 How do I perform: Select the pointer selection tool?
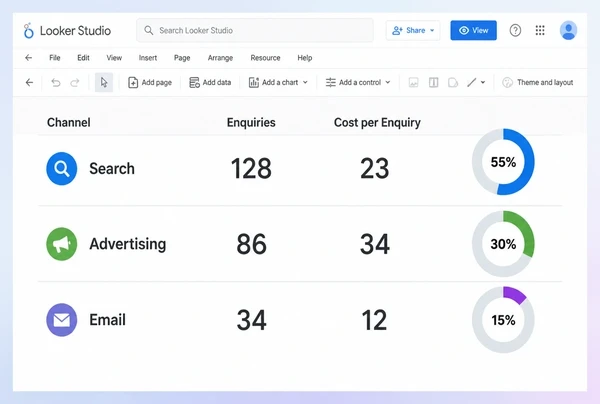coord(104,82)
